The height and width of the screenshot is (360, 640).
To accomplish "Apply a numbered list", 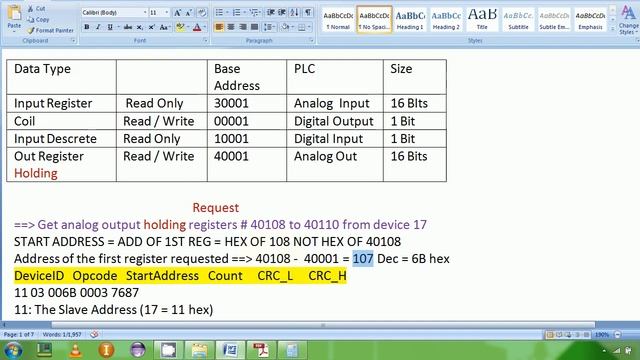I will [237, 13].
